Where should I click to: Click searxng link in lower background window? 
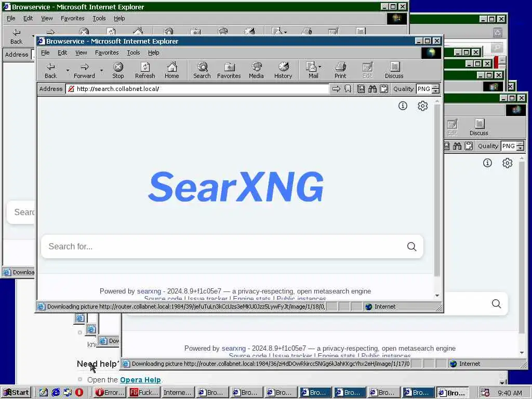tap(234, 348)
